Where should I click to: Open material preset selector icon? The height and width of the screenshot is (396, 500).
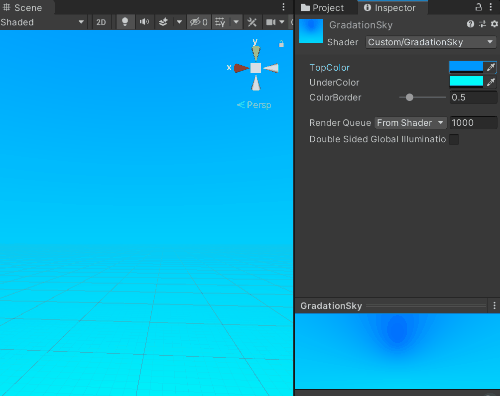[482, 24]
